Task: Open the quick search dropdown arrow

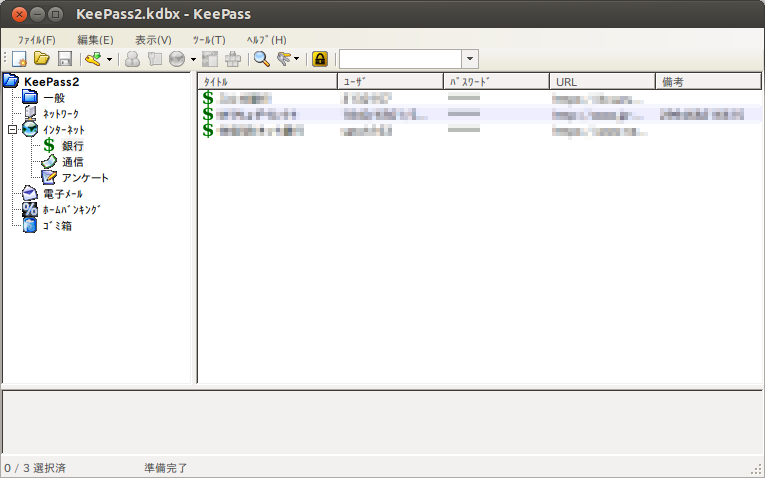Action: pyautogui.click(x=470, y=59)
